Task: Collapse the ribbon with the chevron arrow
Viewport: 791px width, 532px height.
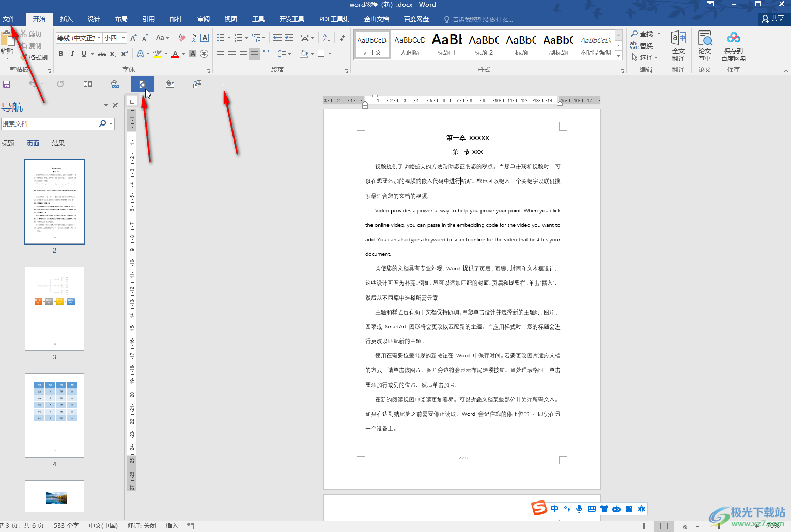Action: (786, 71)
